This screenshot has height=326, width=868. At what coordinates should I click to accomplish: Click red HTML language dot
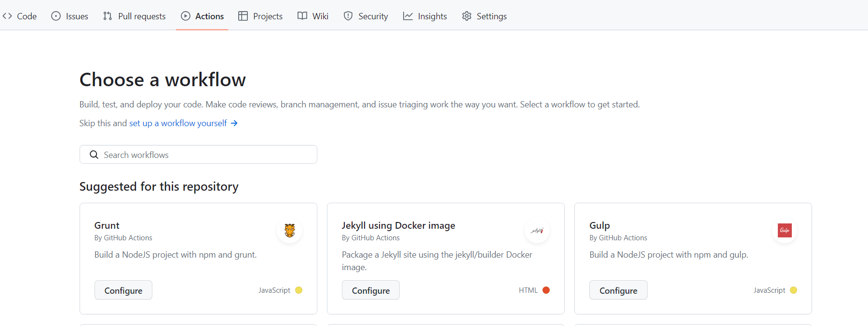546,290
